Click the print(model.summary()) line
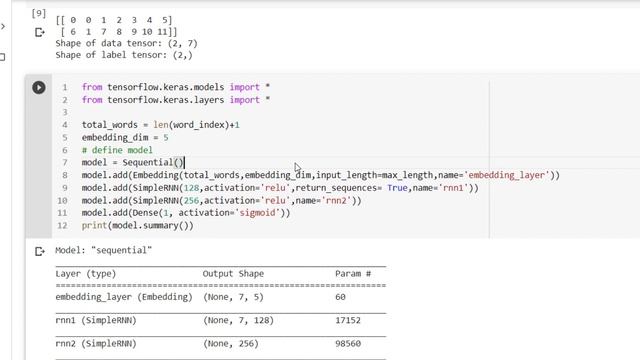The image size is (640, 360). tap(138, 225)
